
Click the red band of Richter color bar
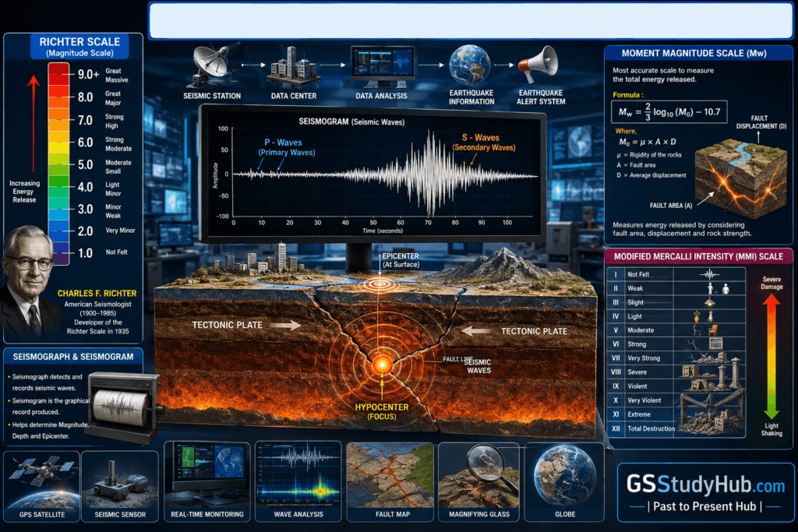click(58, 74)
